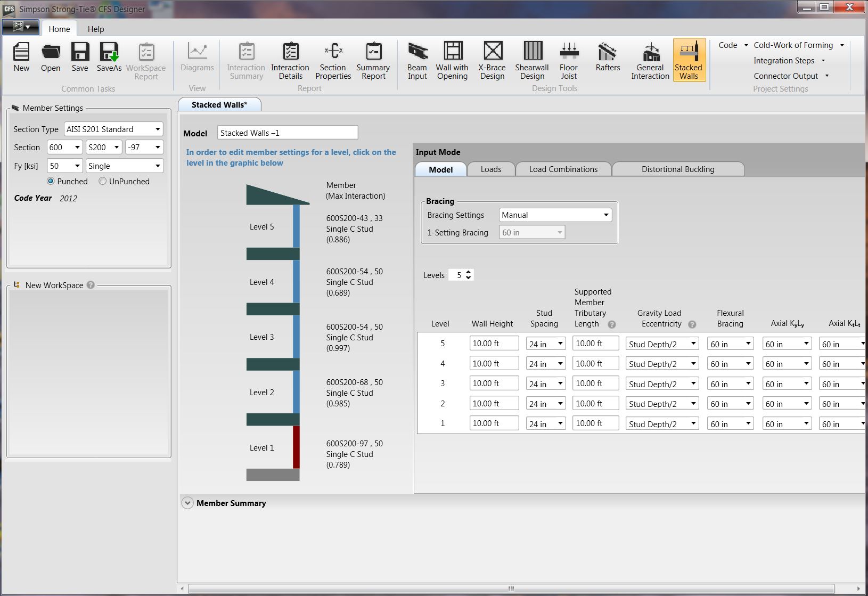Open the Help menu

96,29
